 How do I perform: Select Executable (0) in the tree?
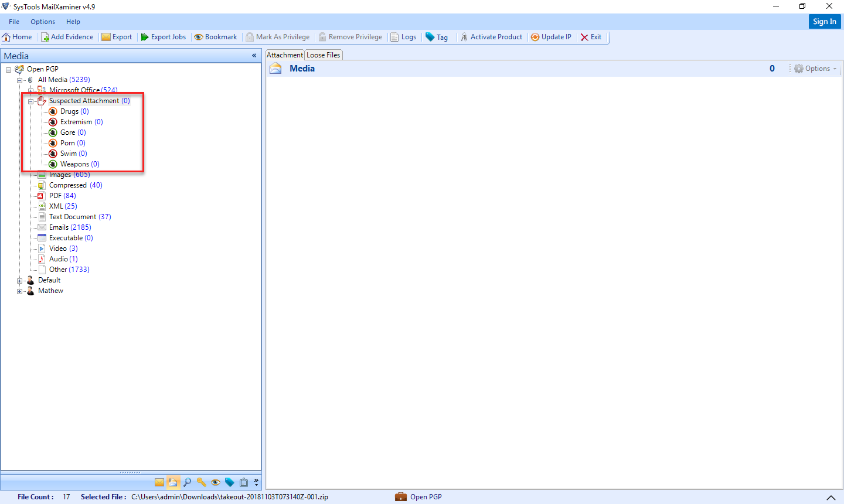(71, 238)
